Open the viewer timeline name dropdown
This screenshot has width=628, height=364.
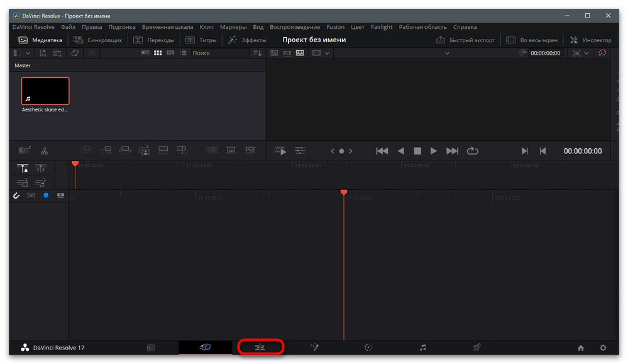tap(447, 53)
